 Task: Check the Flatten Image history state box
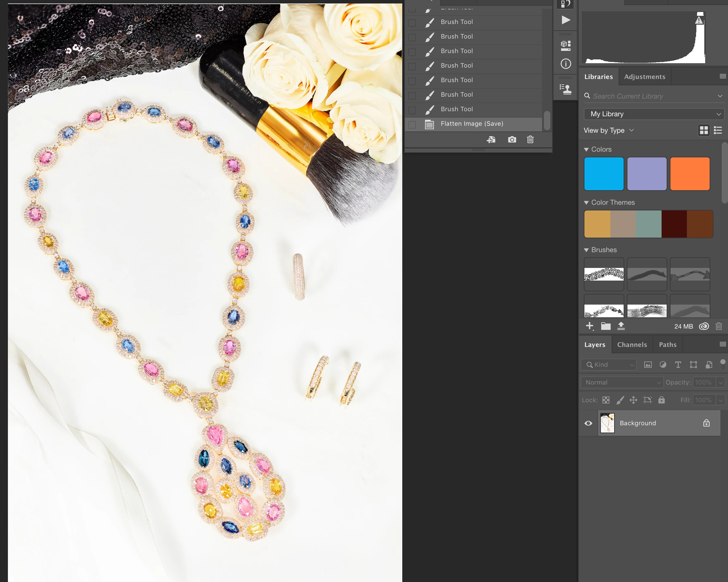412,124
